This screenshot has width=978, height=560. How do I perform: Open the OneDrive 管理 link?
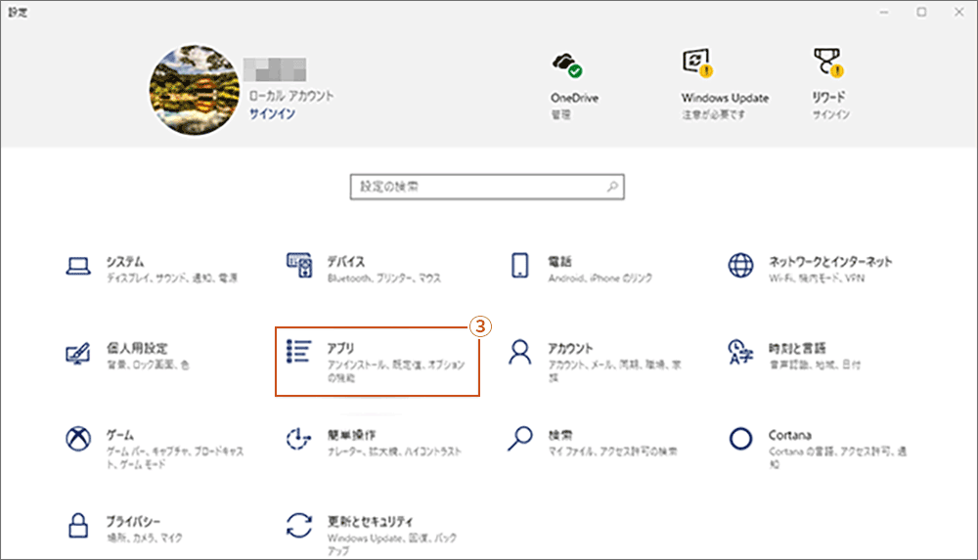(x=560, y=114)
